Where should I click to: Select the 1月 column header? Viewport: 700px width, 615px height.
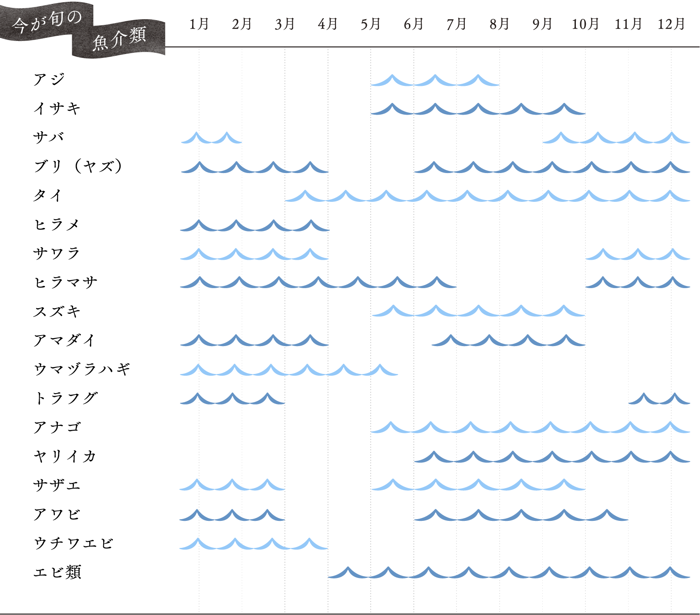tap(199, 24)
